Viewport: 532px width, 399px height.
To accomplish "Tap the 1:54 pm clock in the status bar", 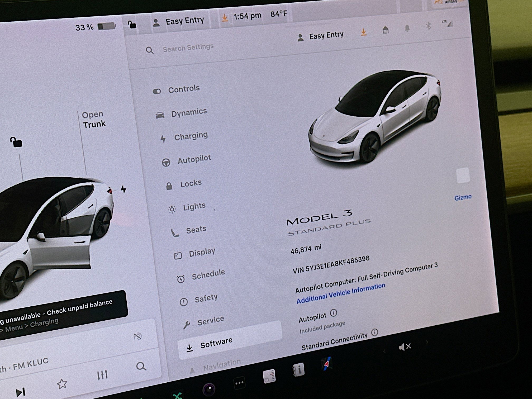I will 247,16.
